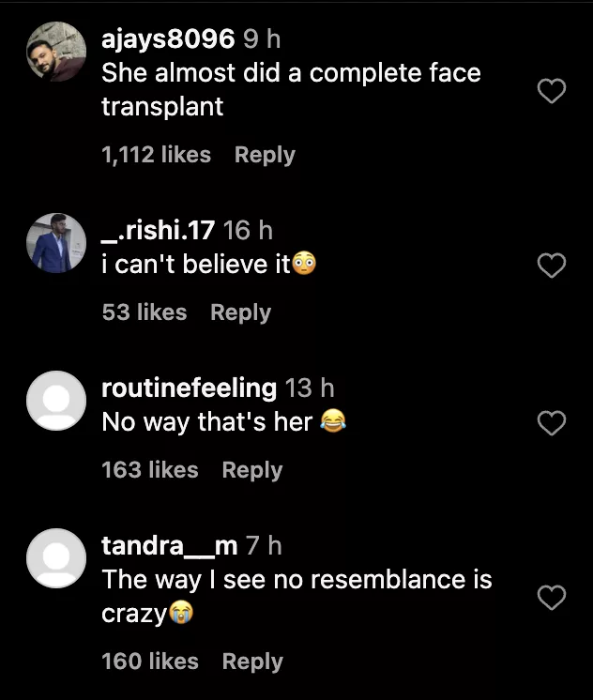Tap the heart on routinefeeling's comment
Image resolution: width=593 pixels, height=700 pixels.
tap(552, 424)
